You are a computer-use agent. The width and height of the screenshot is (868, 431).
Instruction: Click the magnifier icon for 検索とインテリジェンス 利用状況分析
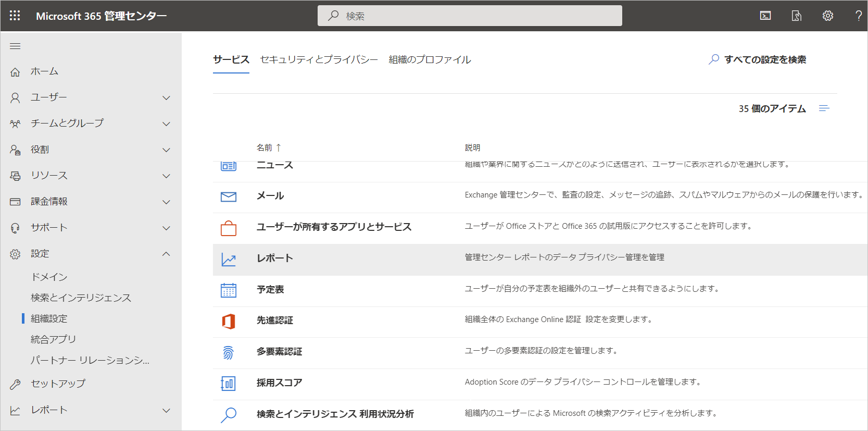(229, 415)
